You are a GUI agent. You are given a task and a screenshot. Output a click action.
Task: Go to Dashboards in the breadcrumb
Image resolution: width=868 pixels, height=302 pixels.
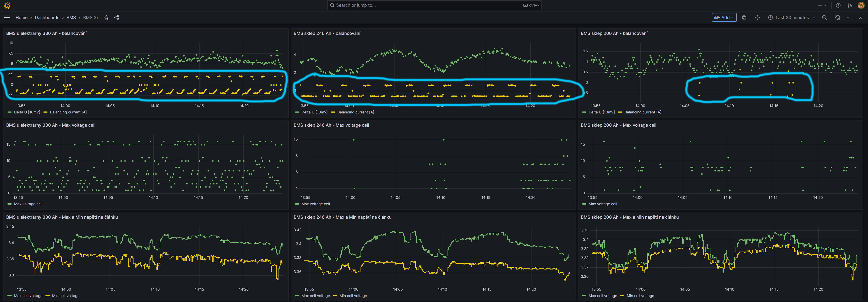47,18
